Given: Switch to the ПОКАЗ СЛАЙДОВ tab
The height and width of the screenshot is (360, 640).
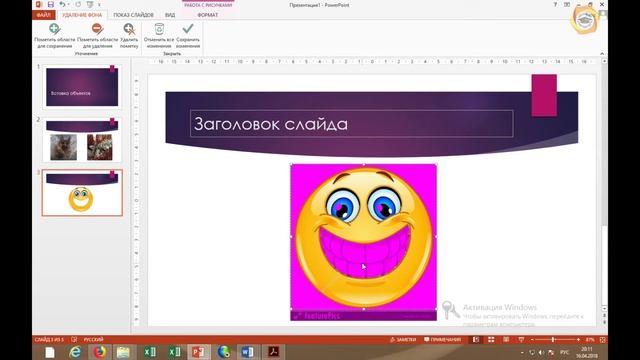Looking at the screenshot, I should (x=133, y=15).
